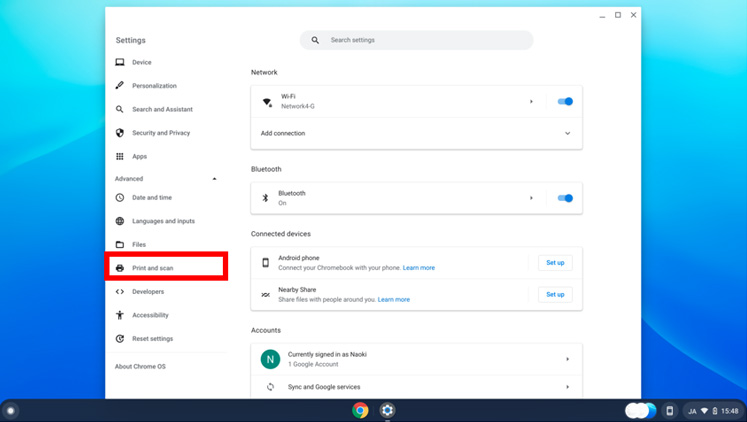Open Languages and inputs globe icon
The image size is (747, 422).
(x=120, y=221)
